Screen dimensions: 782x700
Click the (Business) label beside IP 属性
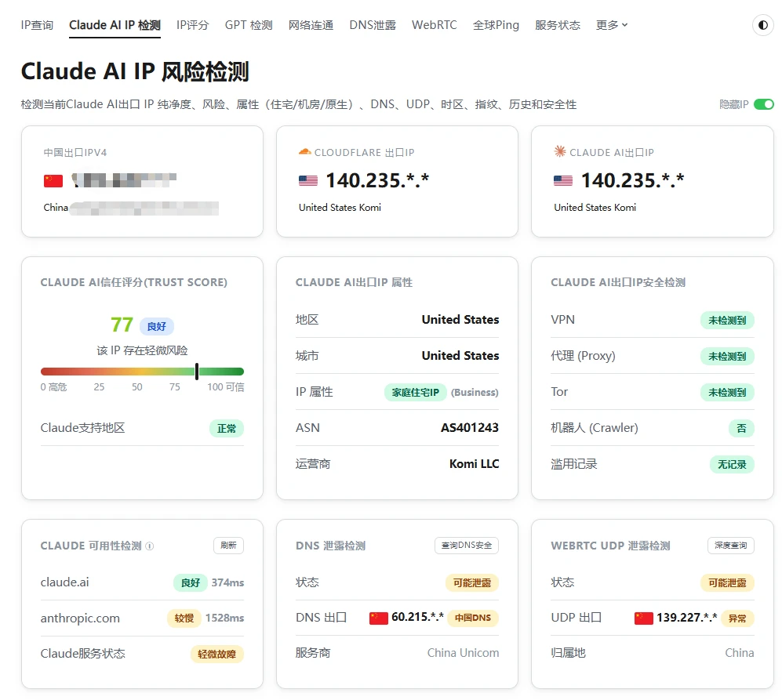click(475, 393)
